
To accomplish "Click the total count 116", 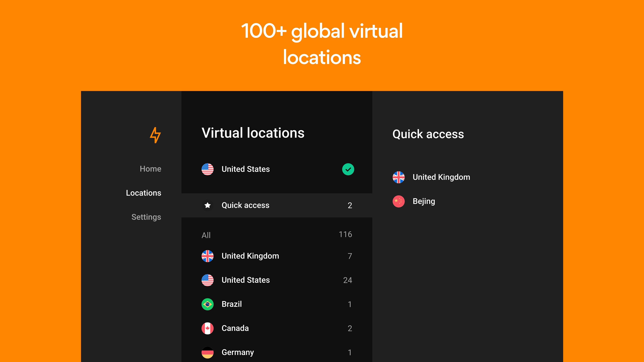I will [x=345, y=234].
